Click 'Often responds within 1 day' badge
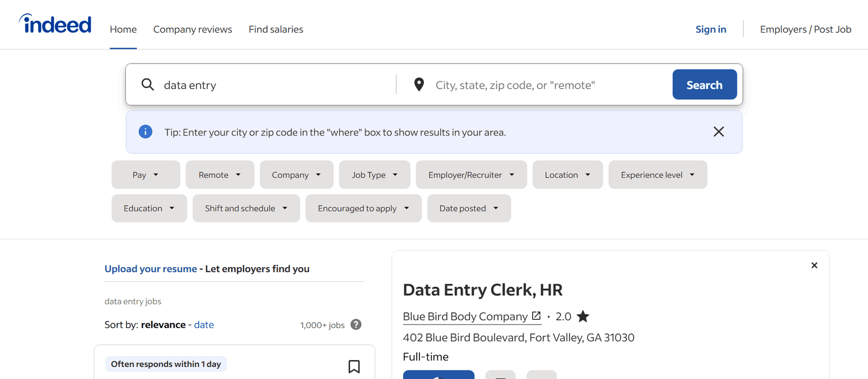Image resolution: width=868 pixels, height=379 pixels. [x=166, y=364]
